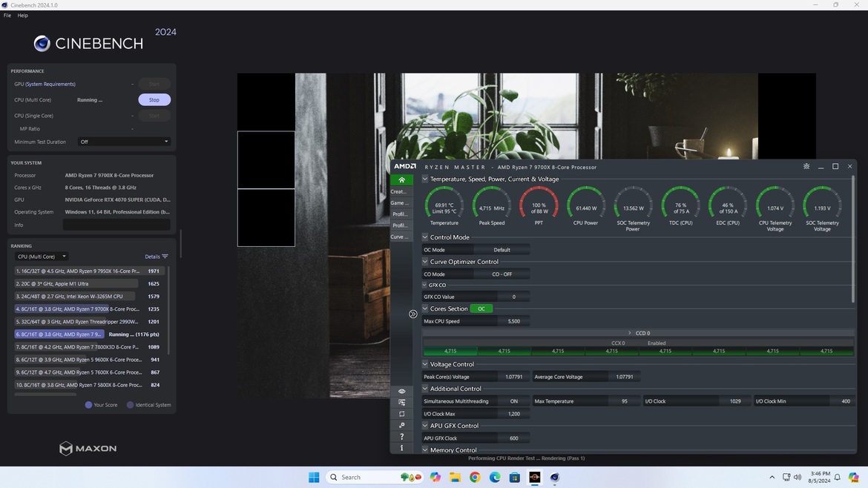Stop the CPU Multi Core test
The width and height of the screenshot is (868, 488).
click(154, 99)
